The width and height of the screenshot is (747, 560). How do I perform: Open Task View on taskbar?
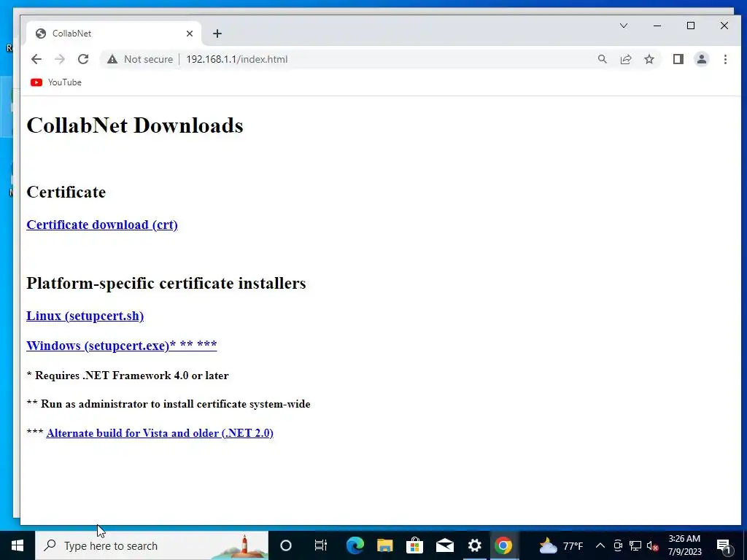click(321, 545)
